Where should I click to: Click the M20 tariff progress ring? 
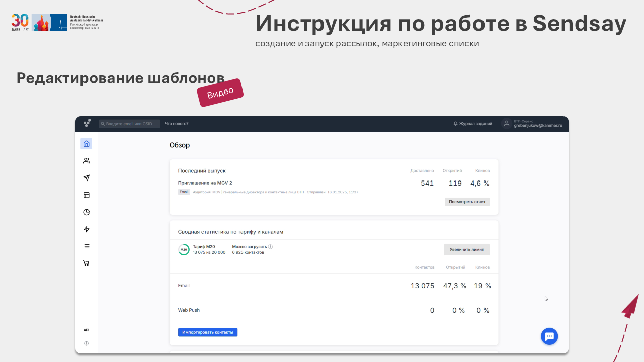184,250
